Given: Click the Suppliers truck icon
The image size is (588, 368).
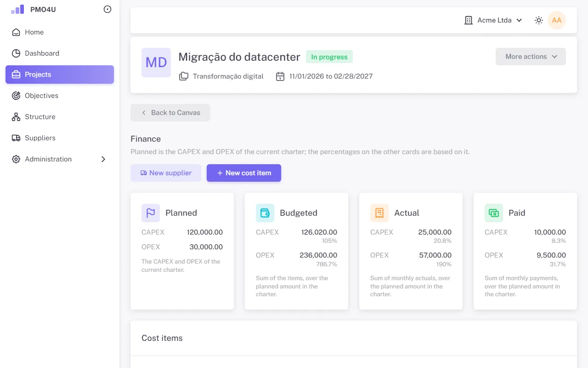Looking at the screenshot, I should click(x=16, y=138).
